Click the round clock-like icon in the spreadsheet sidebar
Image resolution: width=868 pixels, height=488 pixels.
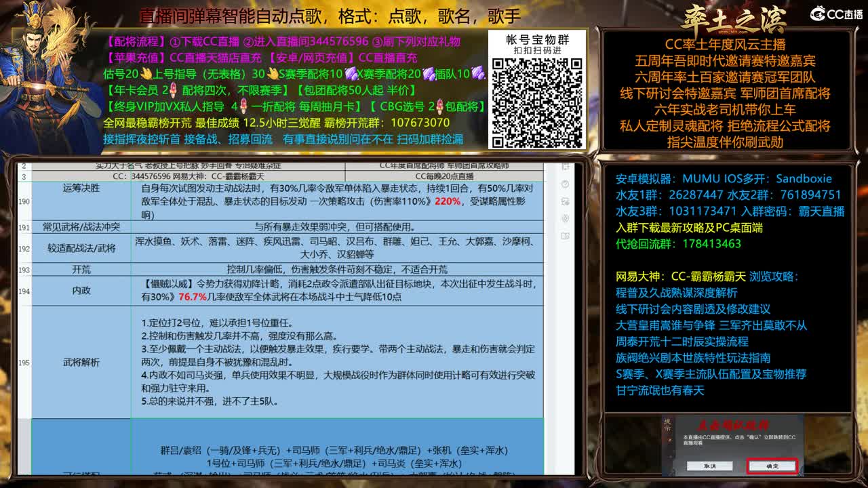(x=565, y=184)
